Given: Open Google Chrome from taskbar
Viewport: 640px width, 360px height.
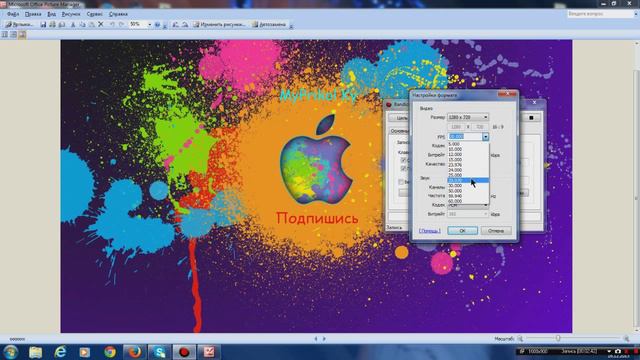Looking at the screenshot, I should 110,352.
